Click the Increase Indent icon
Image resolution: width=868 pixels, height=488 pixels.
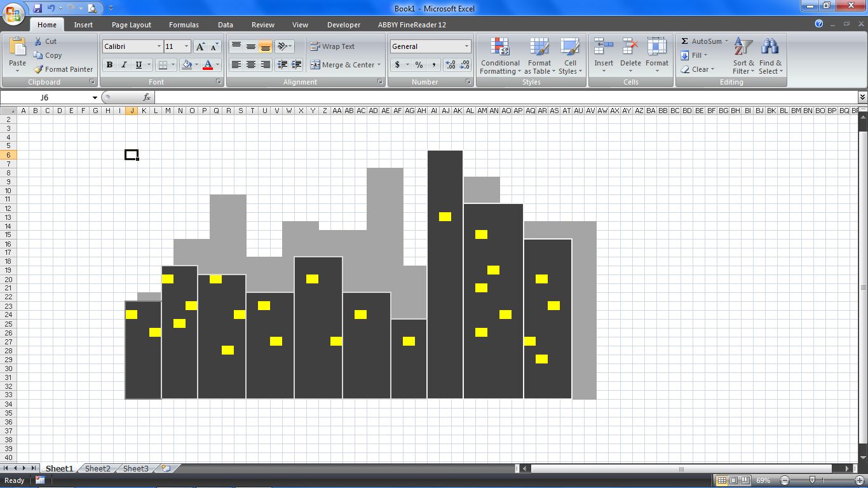pos(296,65)
